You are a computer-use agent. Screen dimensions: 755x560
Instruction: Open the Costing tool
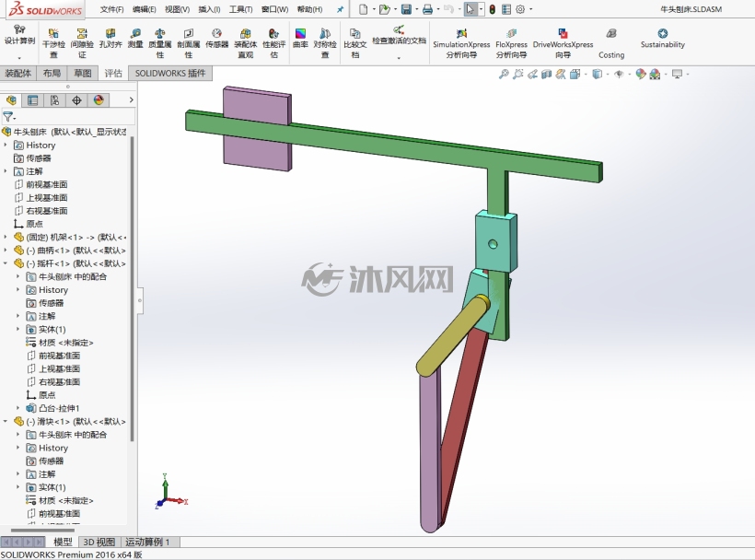(x=611, y=43)
